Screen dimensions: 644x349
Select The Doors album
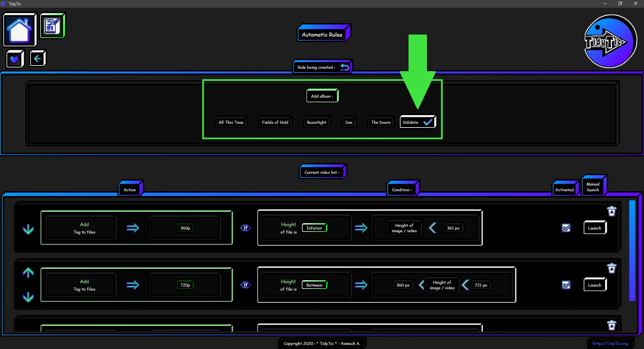pos(381,122)
